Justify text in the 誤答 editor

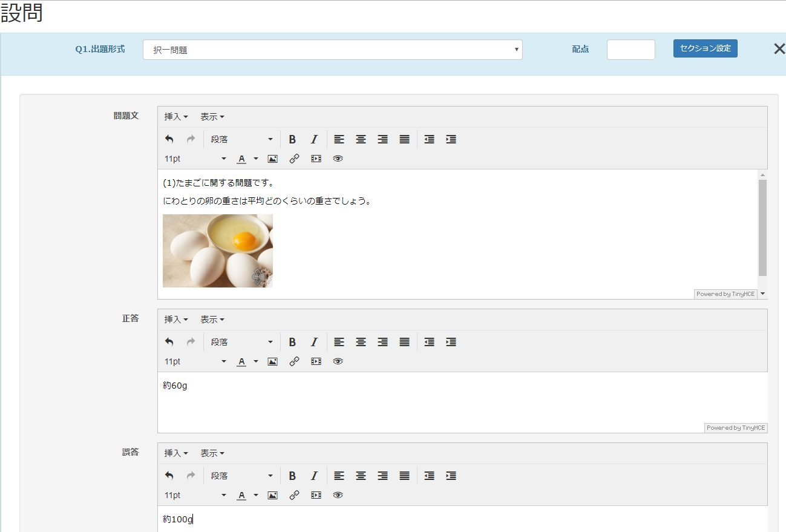coord(404,476)
